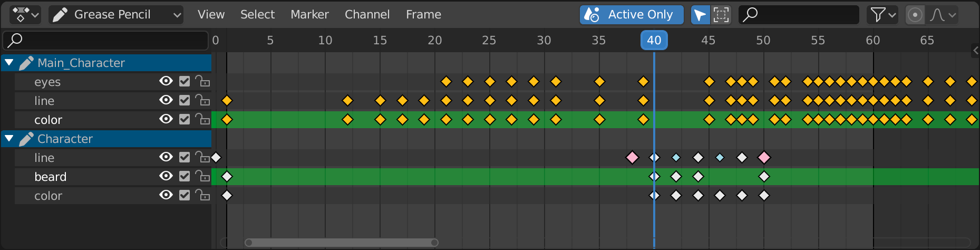This screenshot has width=980, height=250.
Task: Toggle the Active Only button
Action: point(632,15)
